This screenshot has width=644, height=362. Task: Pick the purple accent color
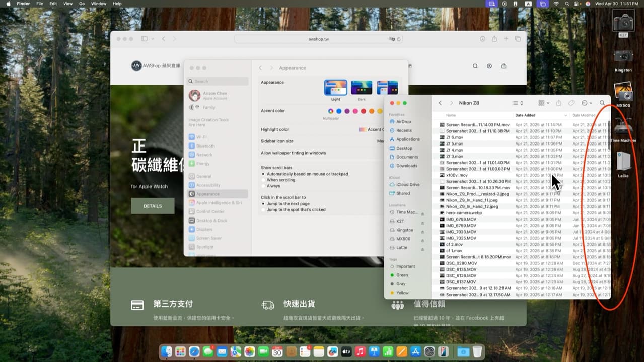pyautogui.click(x=347, y=111)
